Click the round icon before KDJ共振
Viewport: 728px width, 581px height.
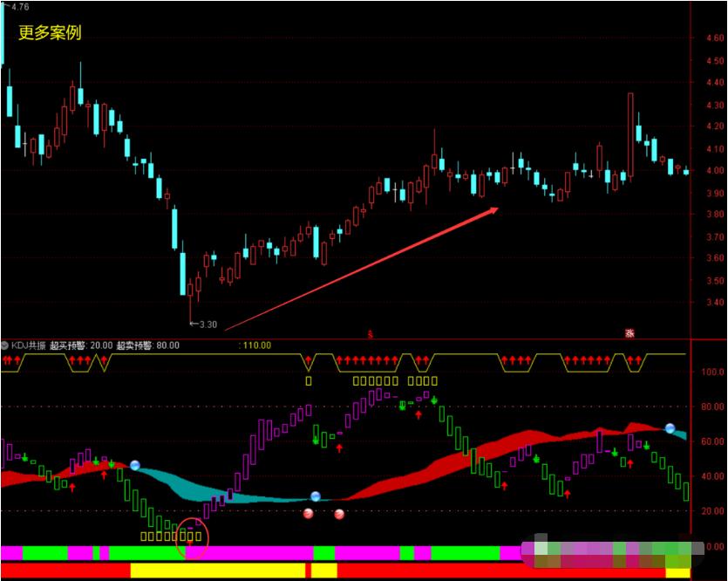tap(4, 345)
